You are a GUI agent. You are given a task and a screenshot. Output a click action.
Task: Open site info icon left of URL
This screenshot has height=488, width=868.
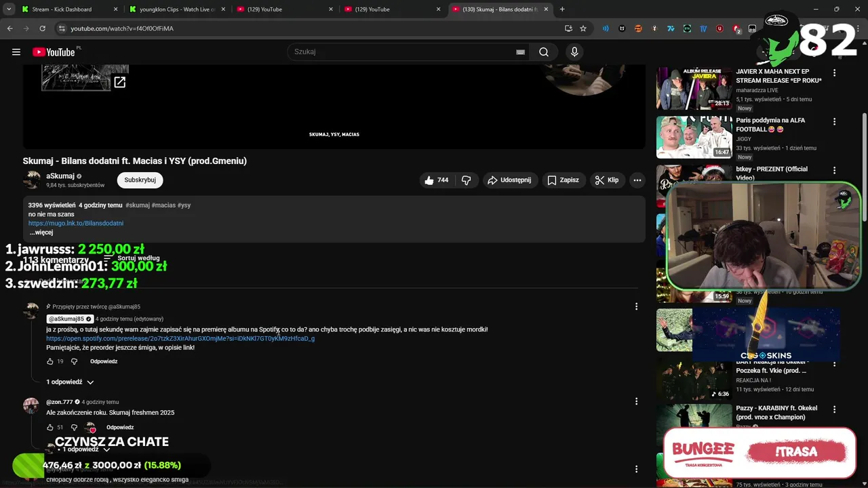coord(62,28)
